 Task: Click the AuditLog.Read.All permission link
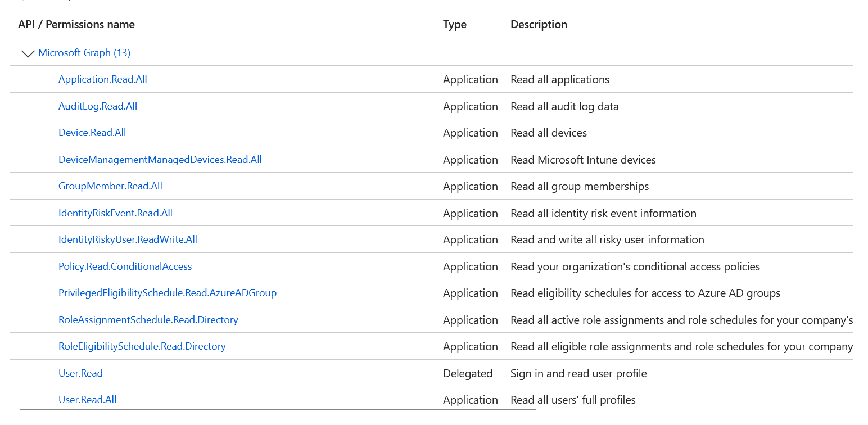coord(98,106)
